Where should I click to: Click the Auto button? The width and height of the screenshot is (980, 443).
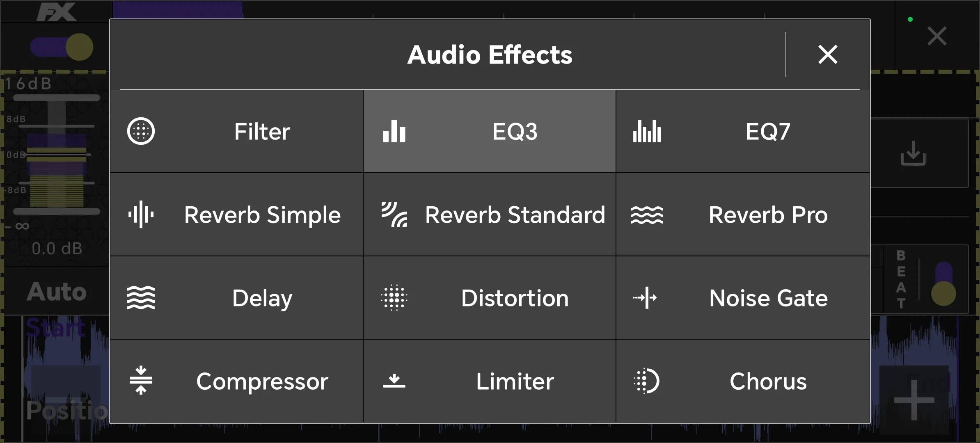pos(57,292)
